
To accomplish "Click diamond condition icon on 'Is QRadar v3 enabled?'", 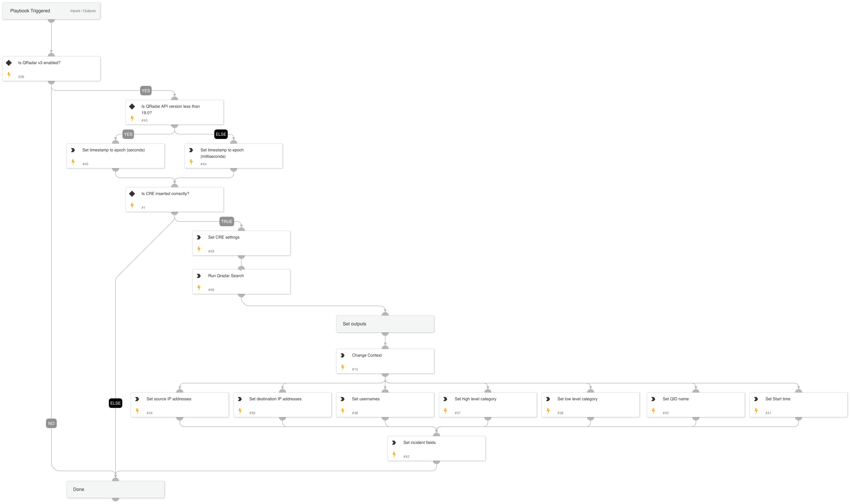I will tap(9, 63).
